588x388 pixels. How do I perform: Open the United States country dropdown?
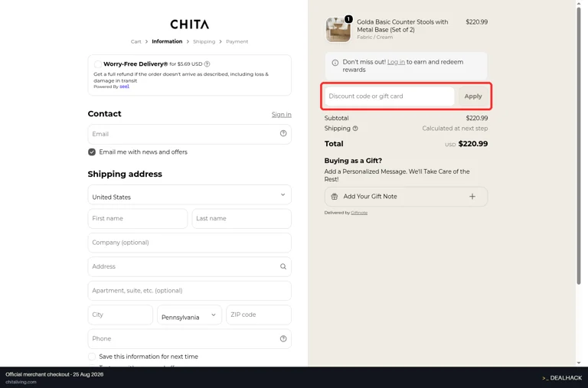tap(189, 195)
